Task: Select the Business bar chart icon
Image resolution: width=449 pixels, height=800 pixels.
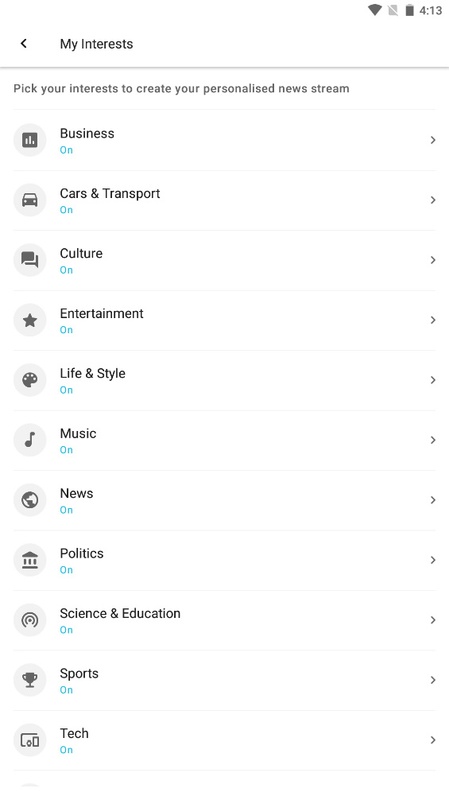Action: [30, 140]
